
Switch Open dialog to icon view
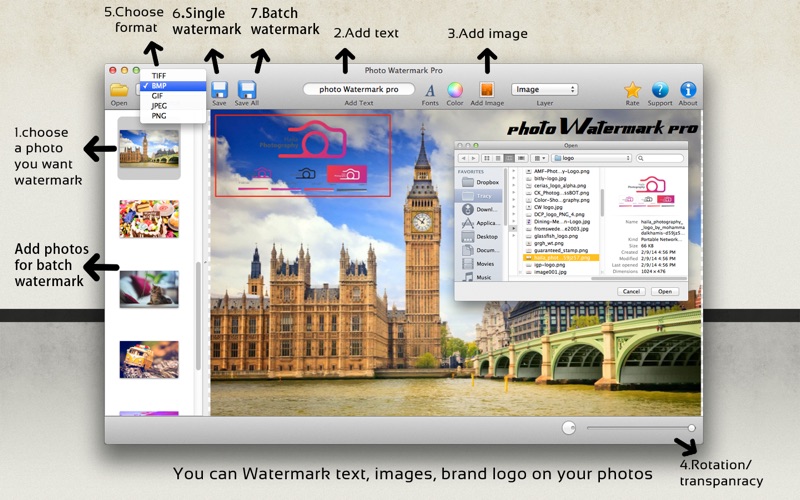(x=487, y=158)
